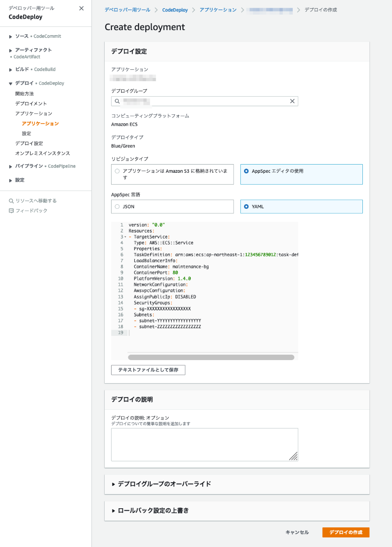Viewport: 392px width, 547px height.
Task: Choose JSON as AppSpec language
Action: click(173, 206)
